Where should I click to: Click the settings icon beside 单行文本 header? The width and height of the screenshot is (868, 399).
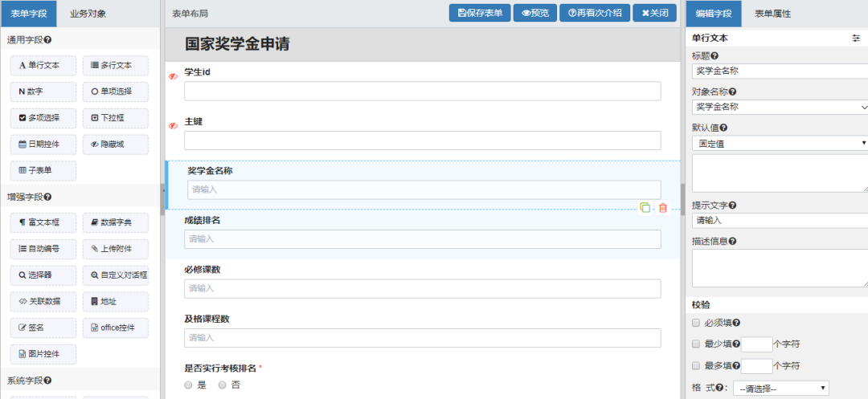[856, 39]
